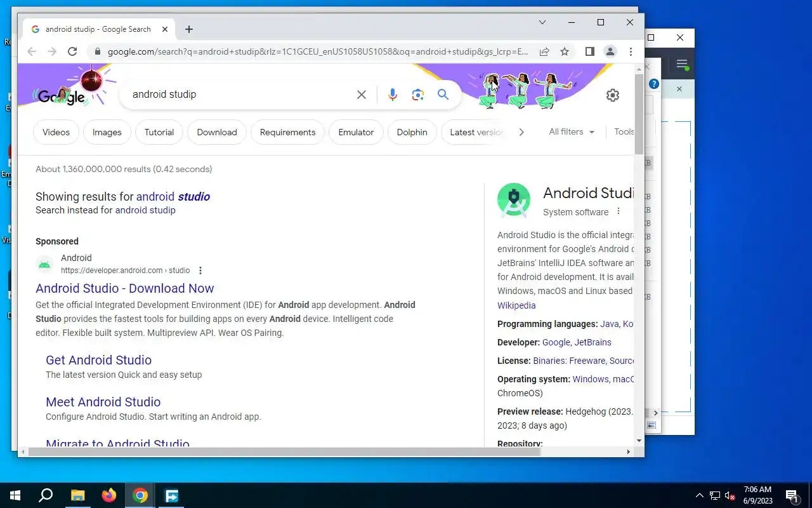Open Binaries: Freeware license link
812x508 pixels.
569,361
